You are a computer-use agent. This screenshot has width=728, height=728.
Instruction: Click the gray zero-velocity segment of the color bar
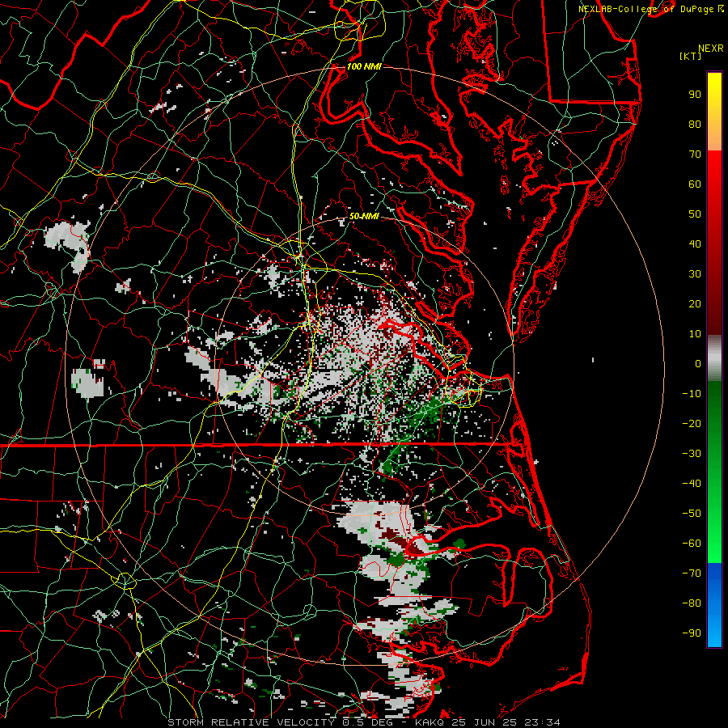[x=714, y=358]
